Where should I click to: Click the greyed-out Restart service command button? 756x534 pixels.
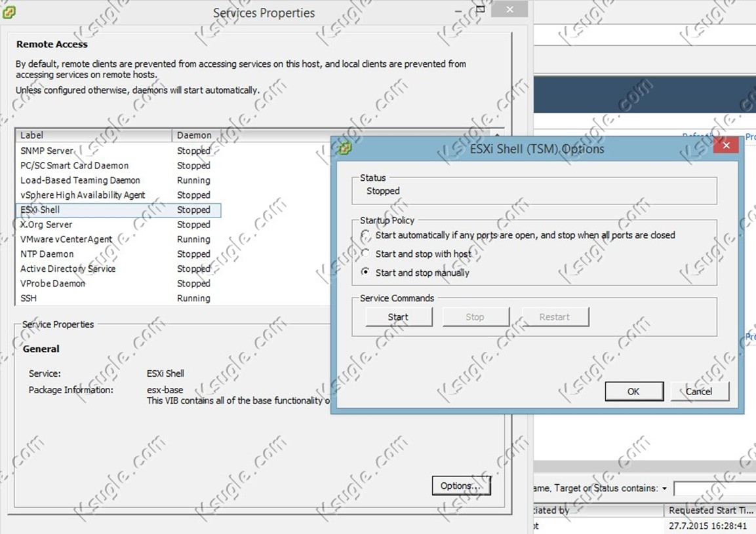555,316
